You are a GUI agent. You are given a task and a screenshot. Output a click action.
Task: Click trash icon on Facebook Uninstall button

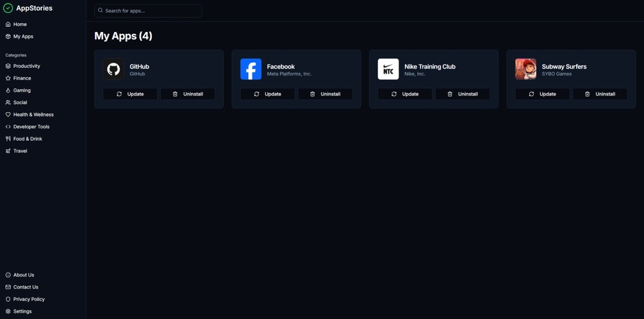point(313,94)
